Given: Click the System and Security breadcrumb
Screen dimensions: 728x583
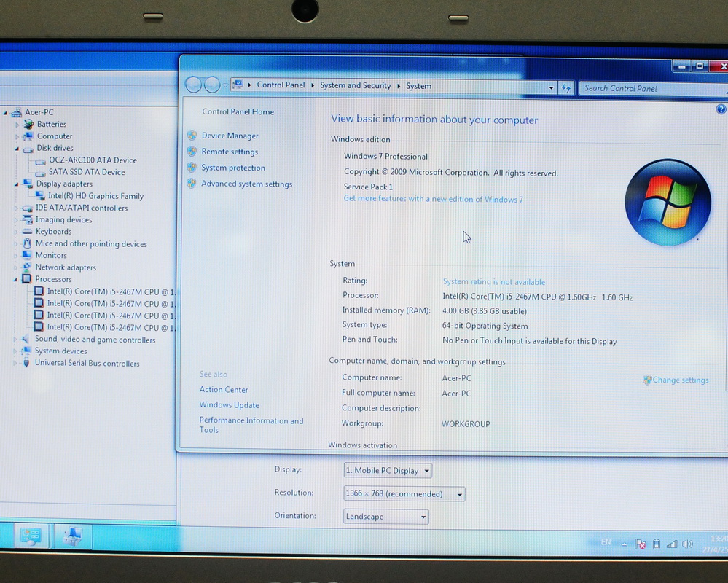Looking at the screenshot, I should [x=355, y=85].
